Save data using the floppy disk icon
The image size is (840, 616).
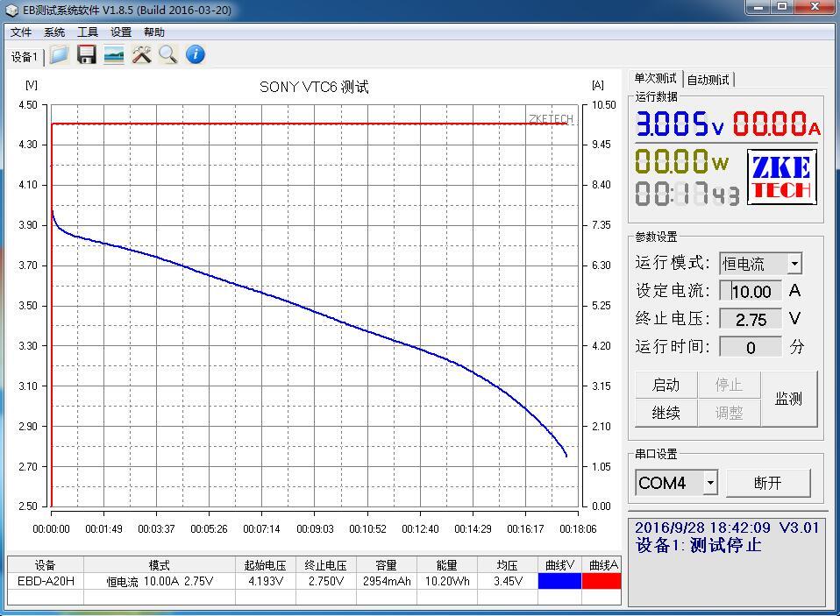[86, 54]
